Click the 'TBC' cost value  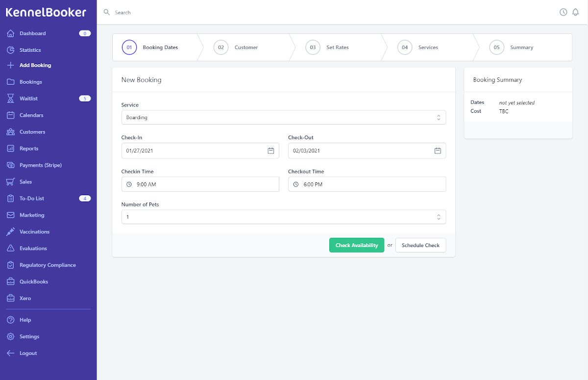(x=504, y=111)
